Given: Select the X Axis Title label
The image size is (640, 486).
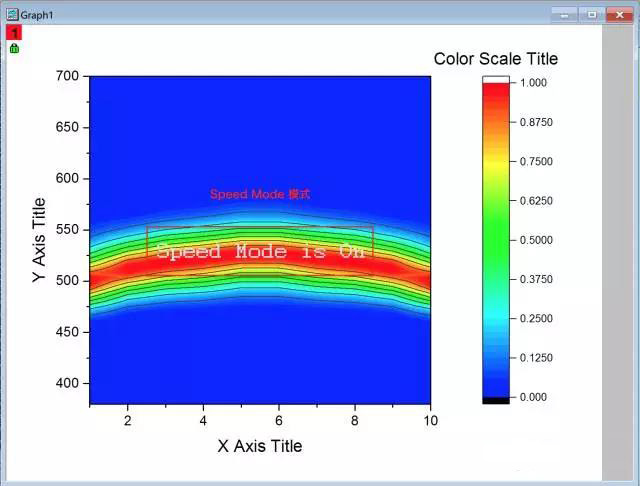Looking at the screenshot, I should [x=260, y=446].
